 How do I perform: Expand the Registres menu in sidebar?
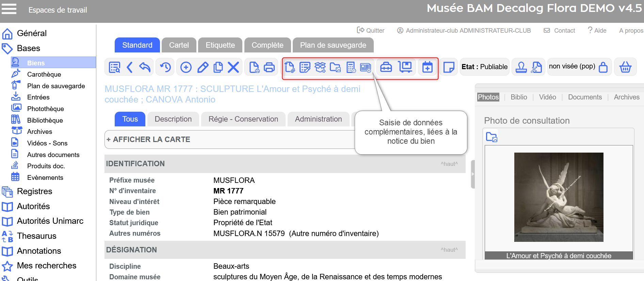(34, 191)
